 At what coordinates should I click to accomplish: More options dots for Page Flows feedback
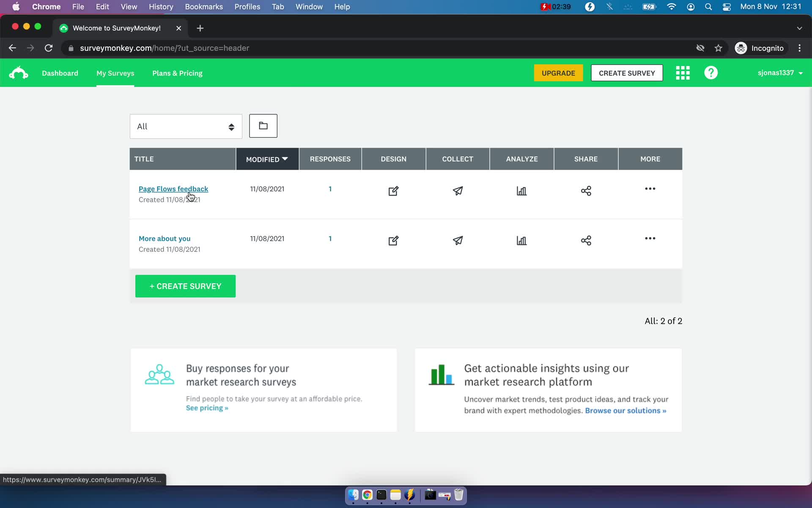[650, 189]
